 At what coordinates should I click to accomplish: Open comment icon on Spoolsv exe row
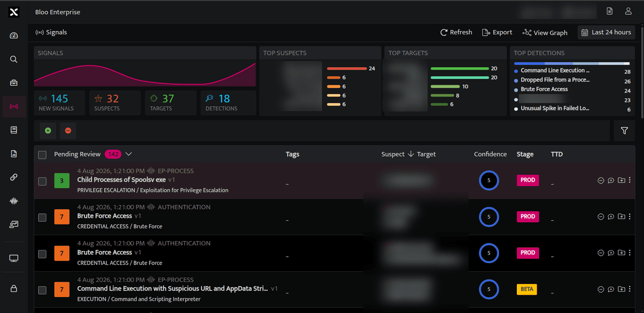pos(611,180)
